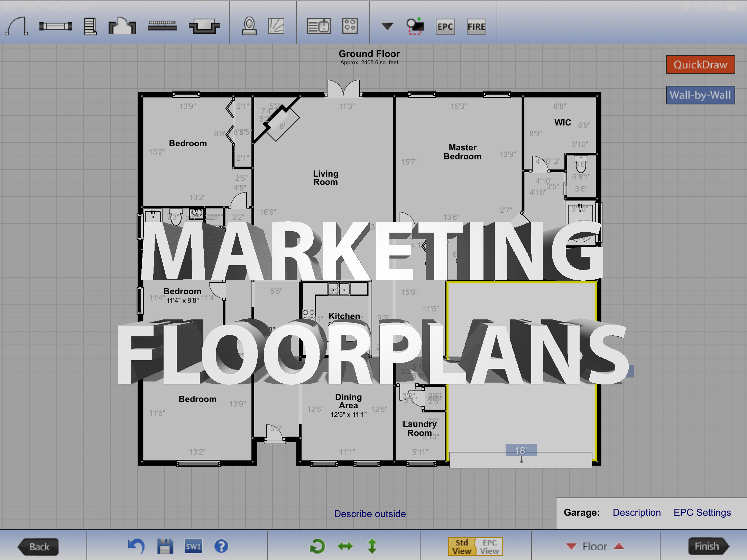Click the Describe outside link

370,514
